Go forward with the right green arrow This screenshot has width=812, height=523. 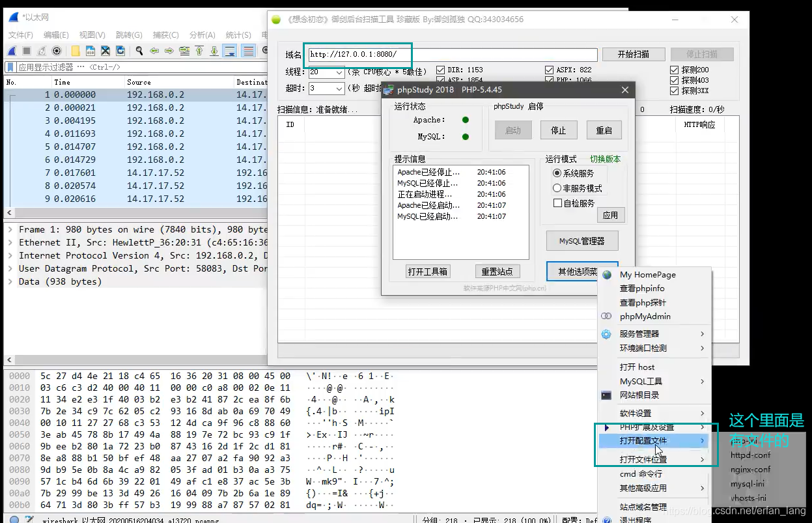pyautogui.click(x=169, y=51)
